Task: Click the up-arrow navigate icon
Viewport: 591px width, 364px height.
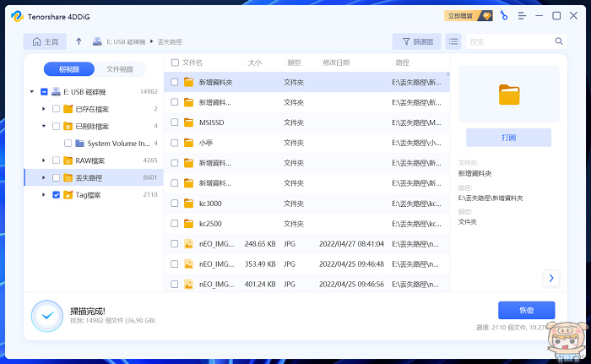Action: (79, 41)
